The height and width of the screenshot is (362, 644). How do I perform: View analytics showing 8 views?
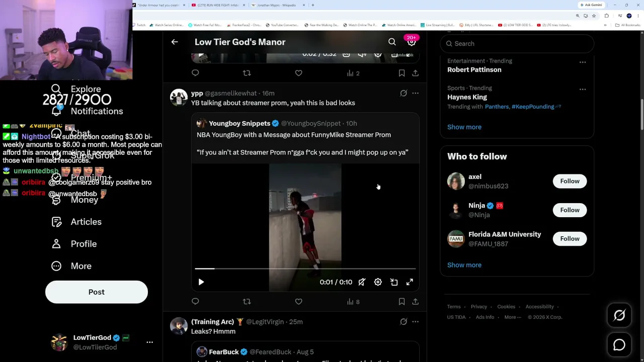(x=353, y=302)
